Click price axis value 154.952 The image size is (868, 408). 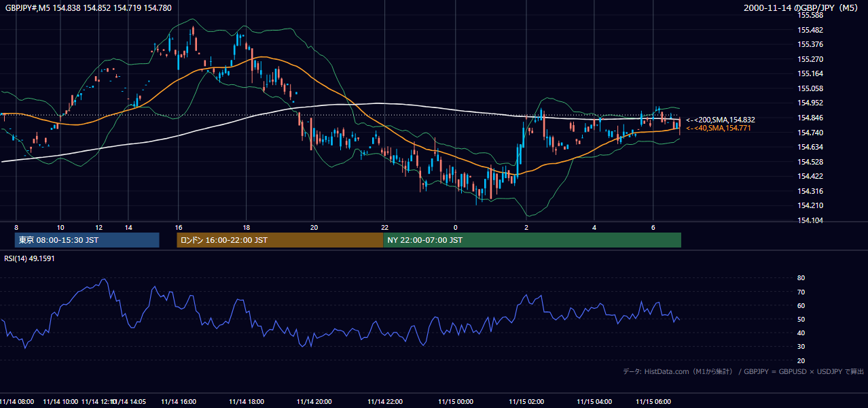(x=810, y=103)
